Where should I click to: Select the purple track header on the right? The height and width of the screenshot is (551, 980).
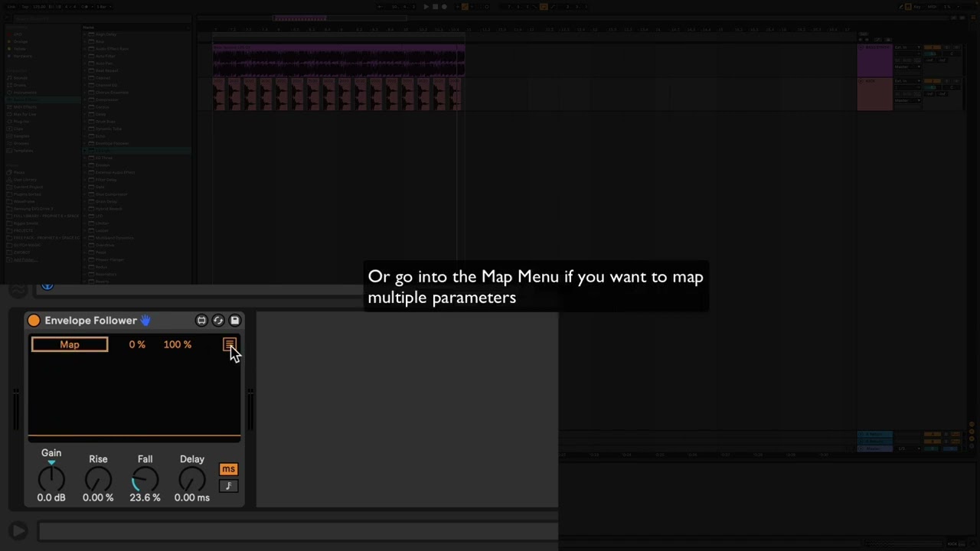pos(874,60)
